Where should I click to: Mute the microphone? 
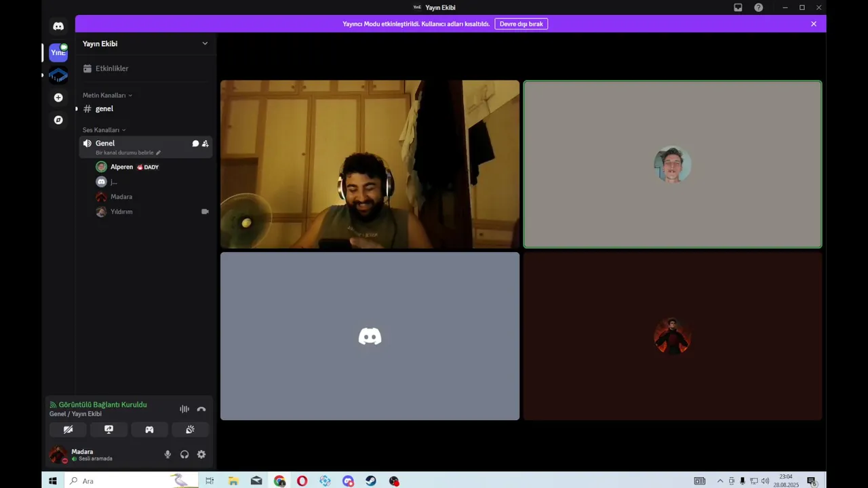point(167,454)
